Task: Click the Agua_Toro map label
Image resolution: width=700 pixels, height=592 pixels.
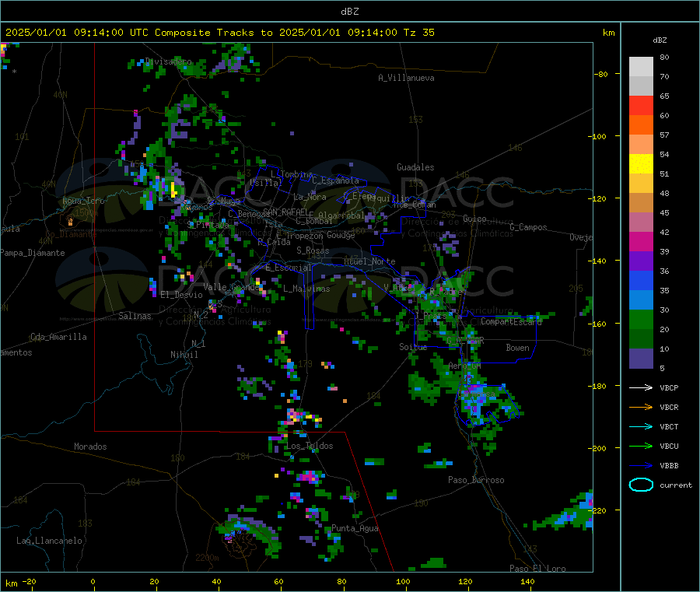Action: pos(83,201)
